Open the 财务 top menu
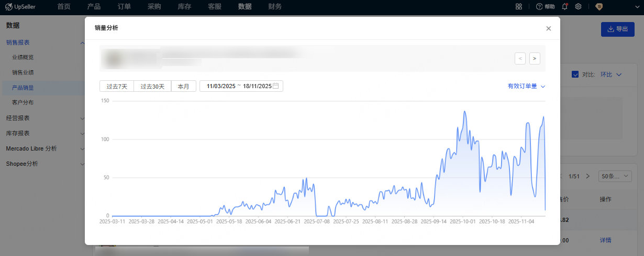This screenshot has height=256, width=644. click(x=275, y=7)
